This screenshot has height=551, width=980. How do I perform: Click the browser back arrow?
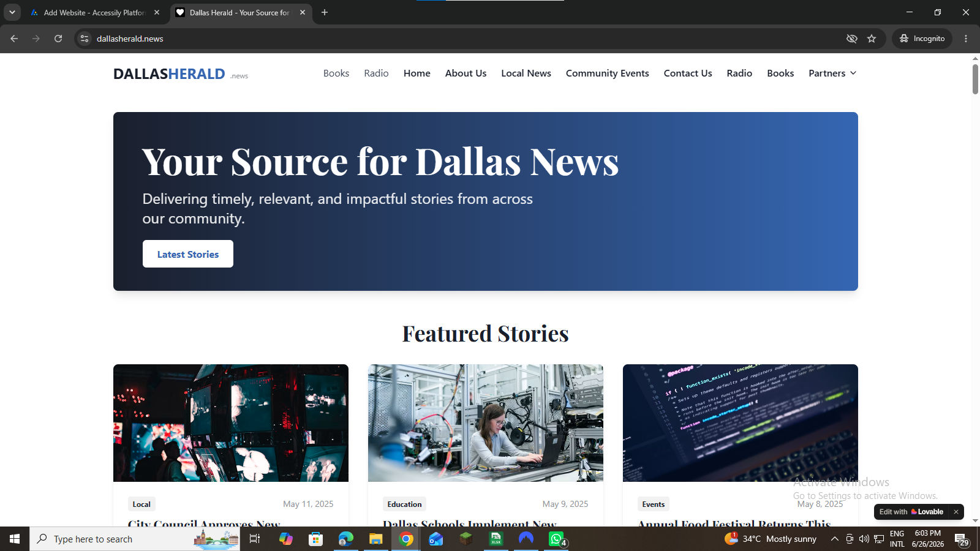pyautogui.click(x=14, y=39)
